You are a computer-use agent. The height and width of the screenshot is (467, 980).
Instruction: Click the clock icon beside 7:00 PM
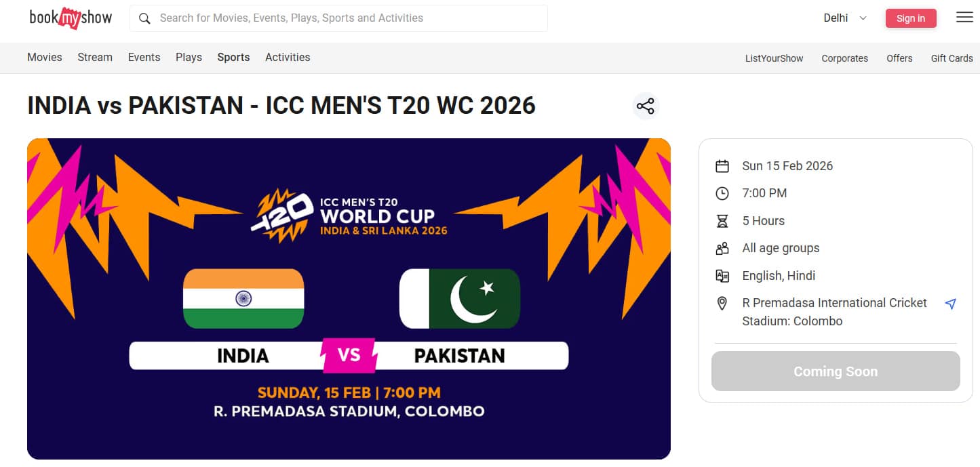[x=722, y=192]
